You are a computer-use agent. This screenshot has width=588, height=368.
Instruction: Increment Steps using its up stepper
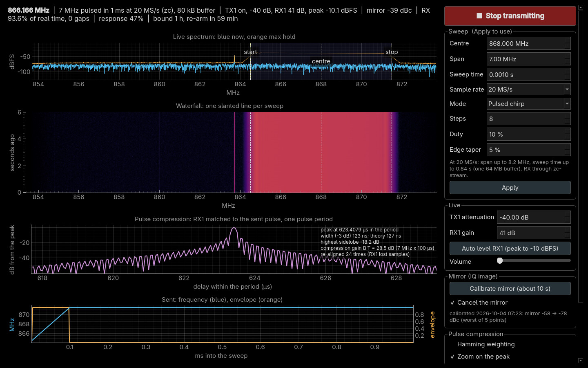[567, 116]
